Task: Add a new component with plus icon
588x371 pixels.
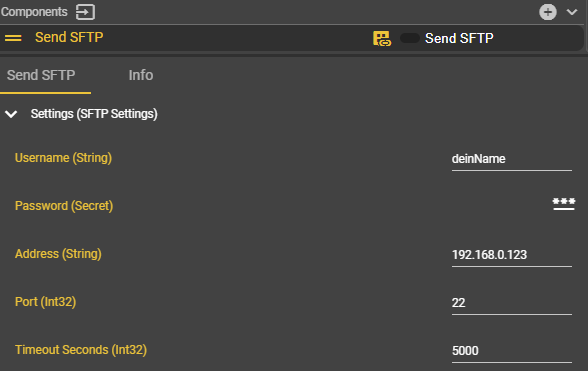Action: click(548, 12)
